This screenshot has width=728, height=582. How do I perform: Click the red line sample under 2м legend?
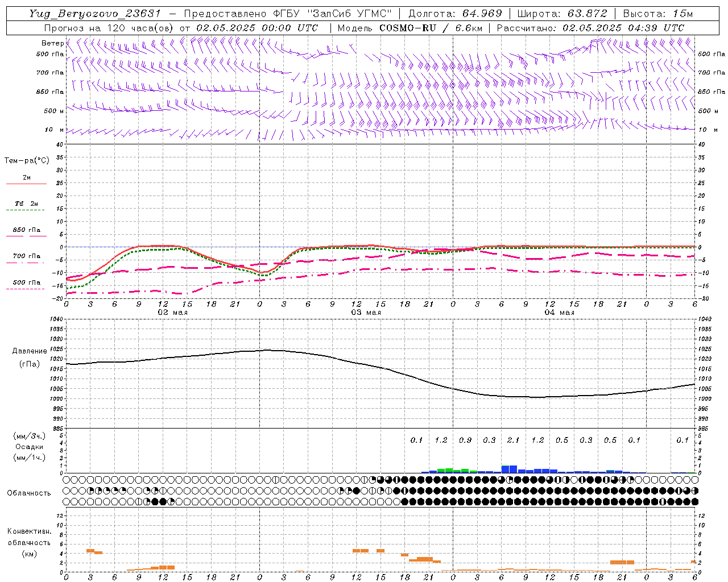point(26,184)
